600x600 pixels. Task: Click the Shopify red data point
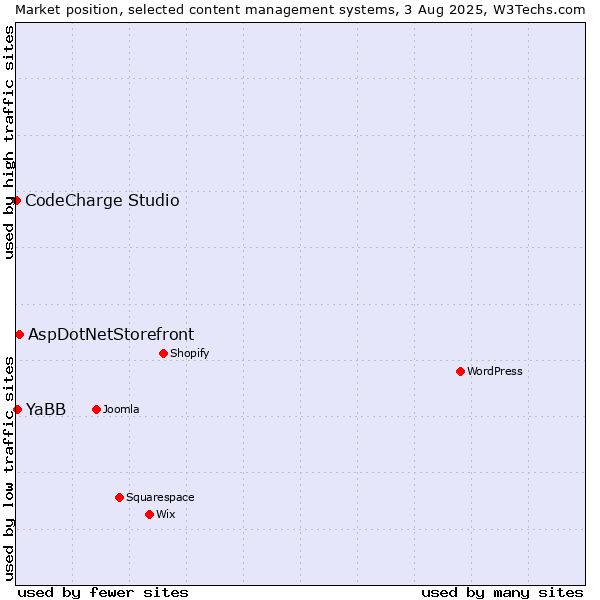[163, 353]
